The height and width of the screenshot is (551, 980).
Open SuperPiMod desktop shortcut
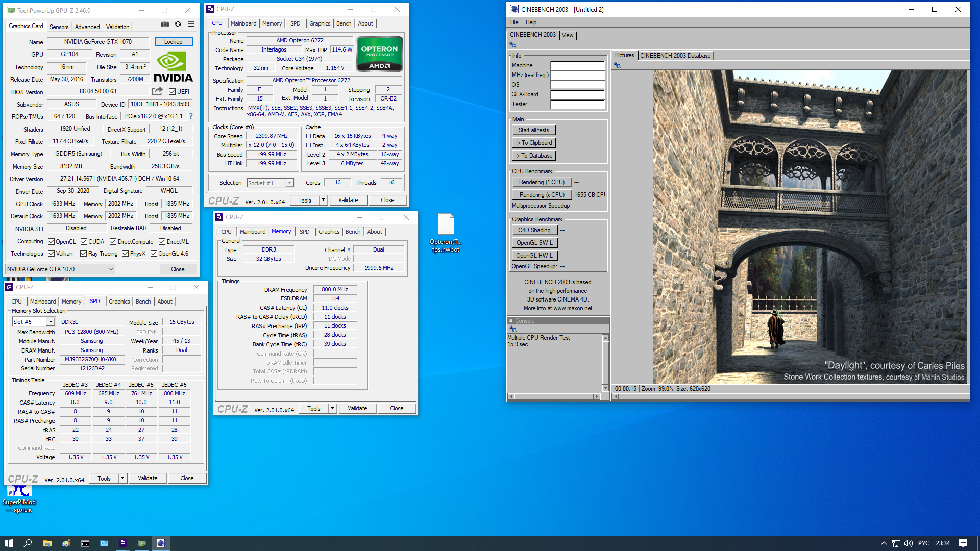[19, 498]
